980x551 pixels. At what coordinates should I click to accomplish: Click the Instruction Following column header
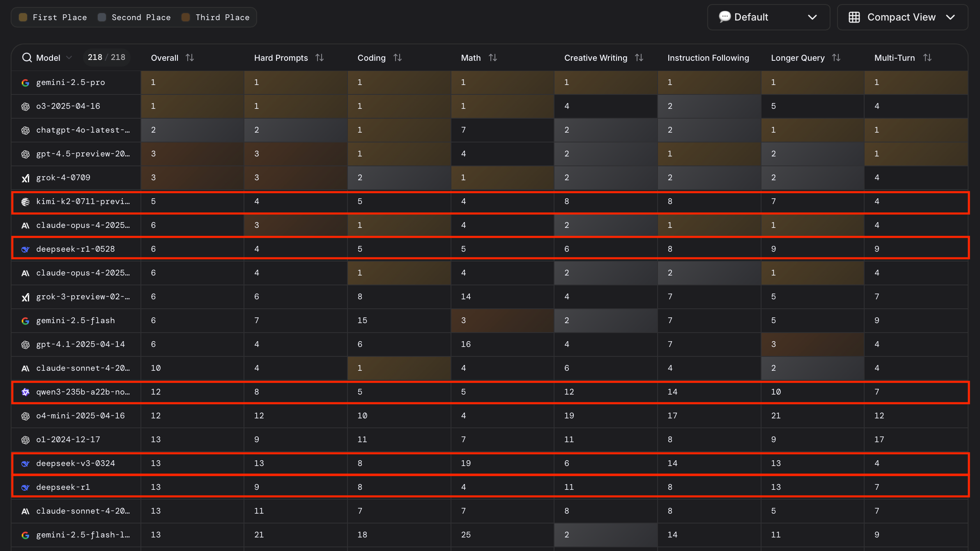tap(708, 57)
